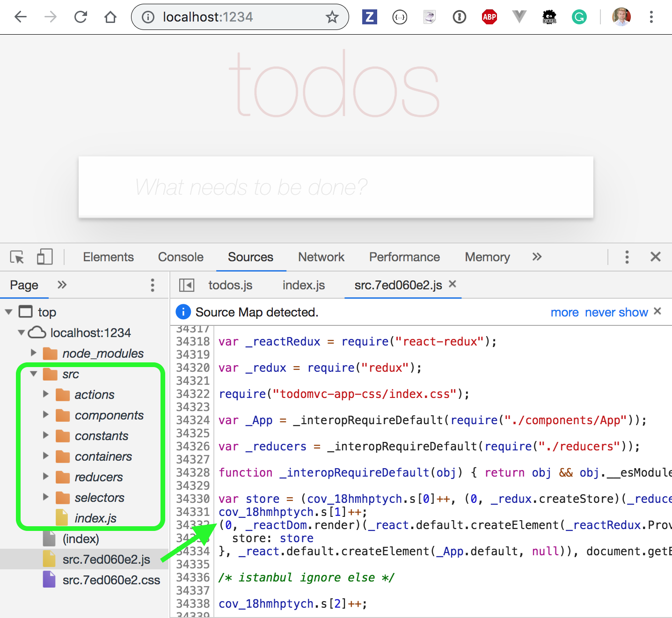Click the What needs to be done input

pos(335,187)
